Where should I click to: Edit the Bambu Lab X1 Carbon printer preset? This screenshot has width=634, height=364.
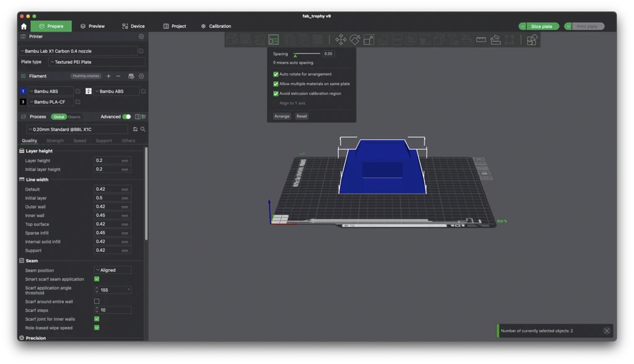point(141,51)
